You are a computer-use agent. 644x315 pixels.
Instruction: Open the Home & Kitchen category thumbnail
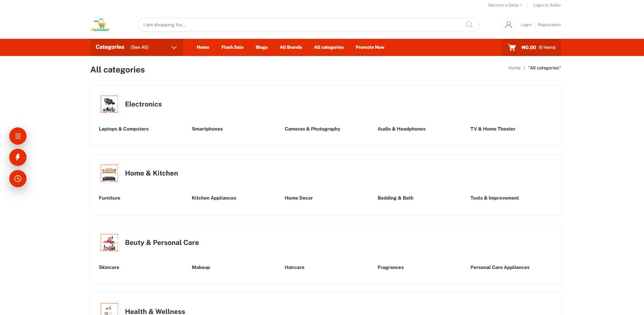(x=109, y=173)
